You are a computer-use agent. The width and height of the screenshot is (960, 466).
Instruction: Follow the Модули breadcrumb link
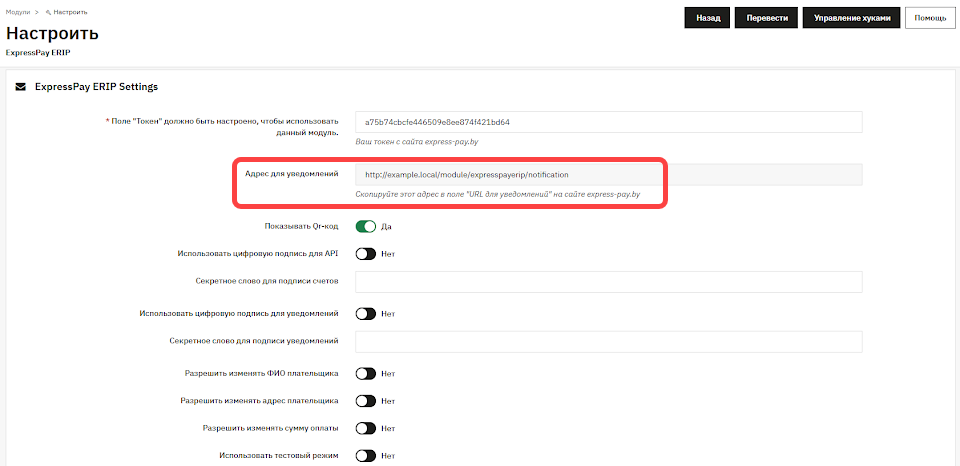[18, 12]
